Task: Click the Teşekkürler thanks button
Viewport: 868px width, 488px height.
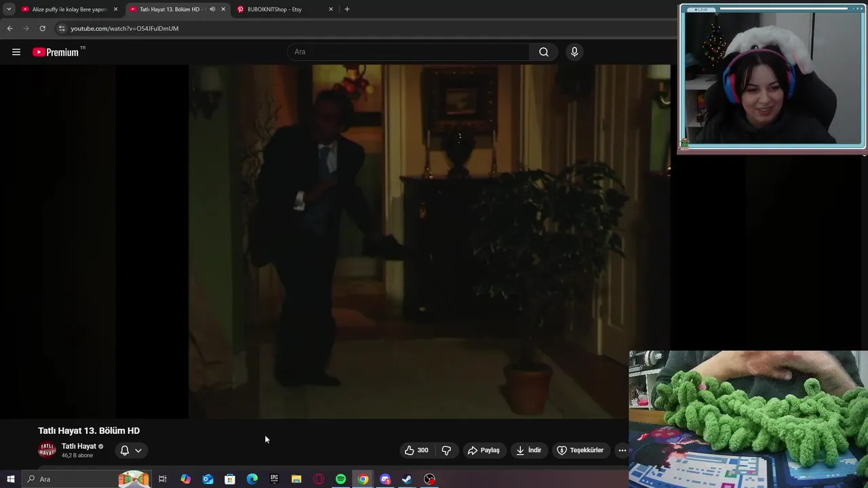Action: click(580, 450)
